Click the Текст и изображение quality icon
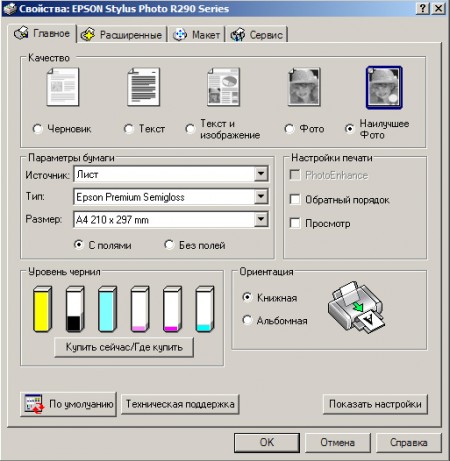The image size is (450, 461). click(224, 87)
